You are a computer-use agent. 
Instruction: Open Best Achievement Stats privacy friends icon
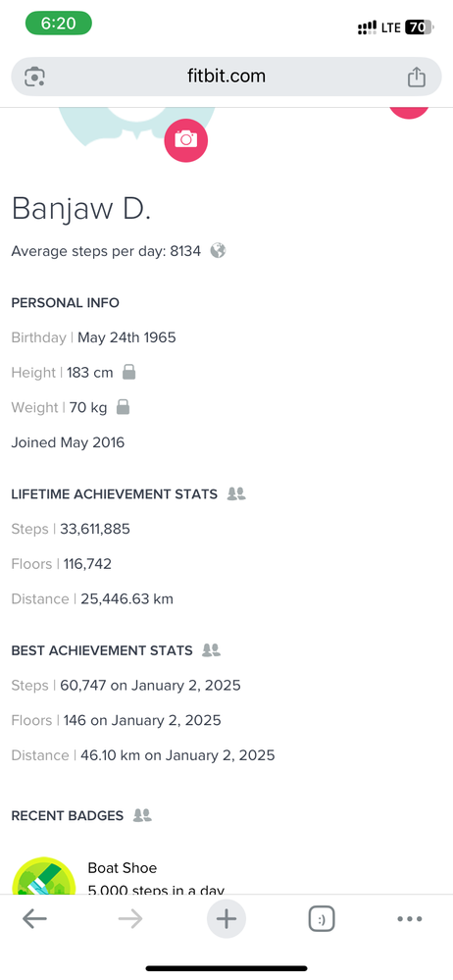[x=211, y=650]
